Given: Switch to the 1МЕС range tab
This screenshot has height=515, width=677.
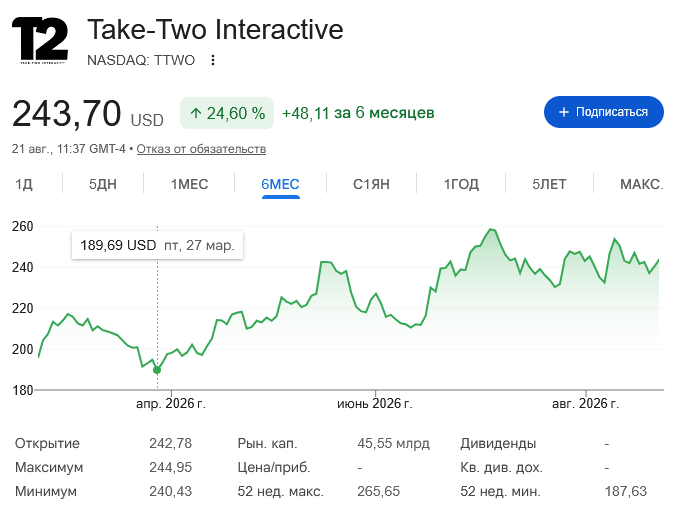Looking at the screenshot, I should click(x=190, y=184).
